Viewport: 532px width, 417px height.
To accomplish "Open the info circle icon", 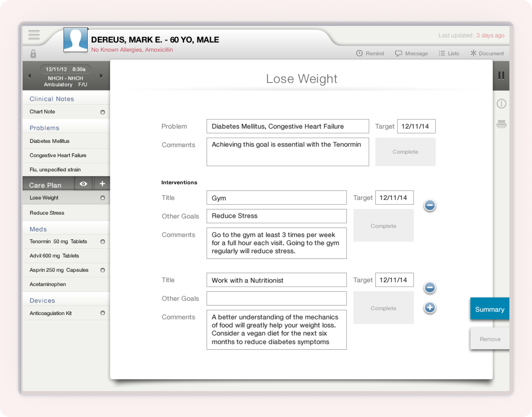I will 501,104.
